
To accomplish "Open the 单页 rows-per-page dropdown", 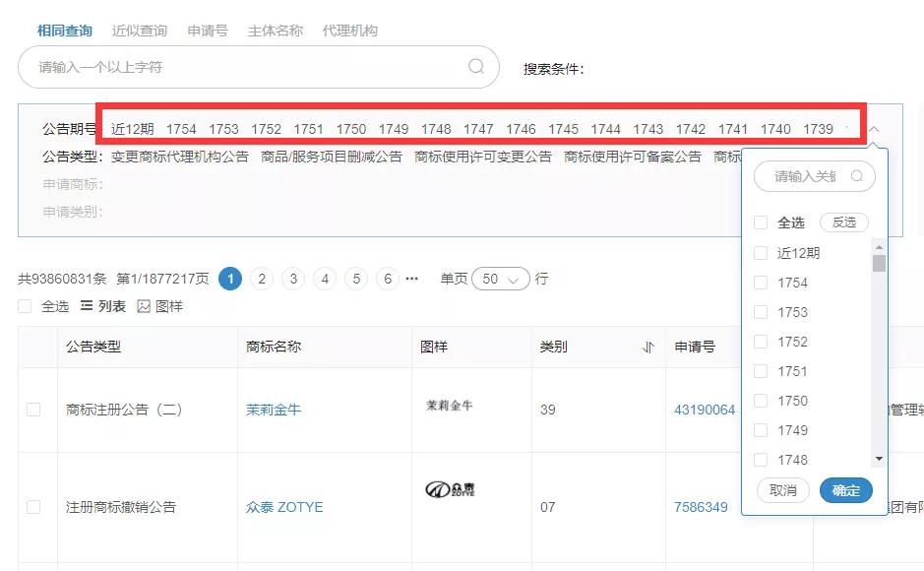I will 500,279.
